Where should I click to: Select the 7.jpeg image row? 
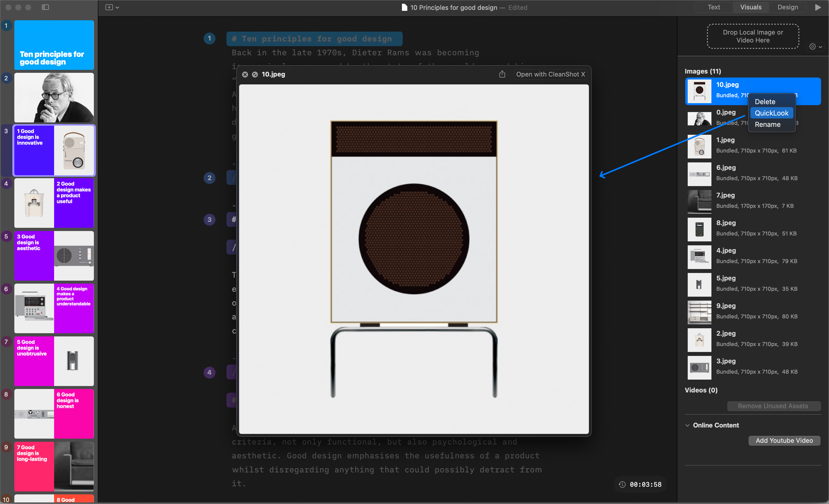coord(753,201)
